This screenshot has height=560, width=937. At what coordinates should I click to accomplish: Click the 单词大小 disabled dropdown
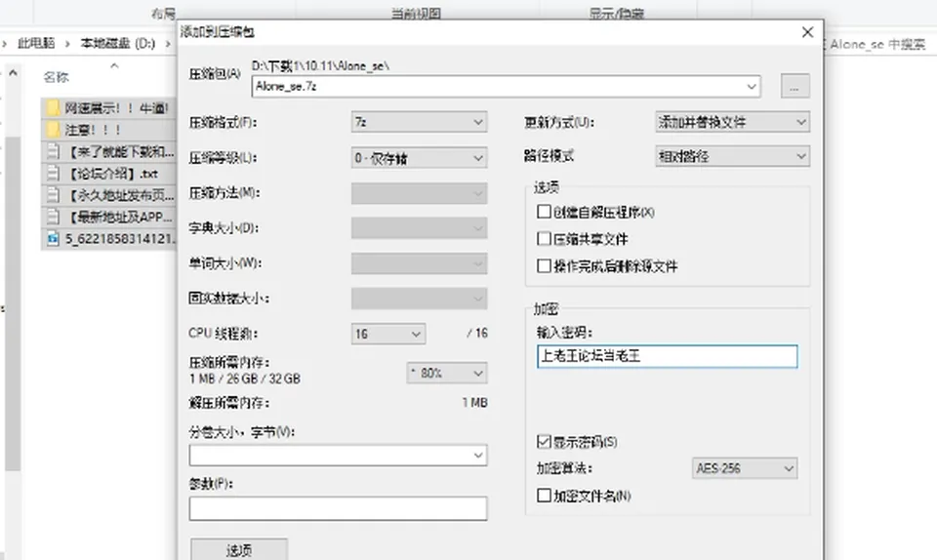[x=419, y=263]
